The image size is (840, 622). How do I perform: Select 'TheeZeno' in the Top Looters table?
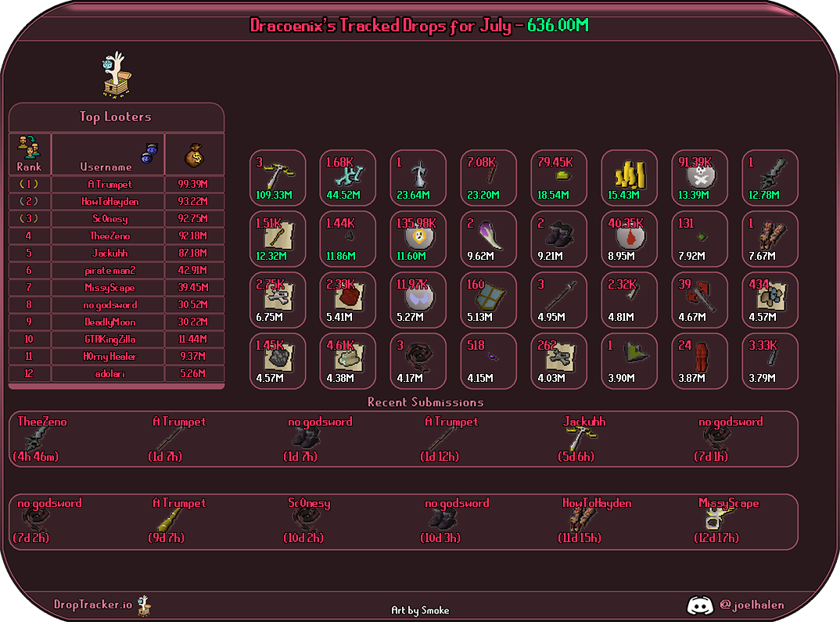[109, 235]
